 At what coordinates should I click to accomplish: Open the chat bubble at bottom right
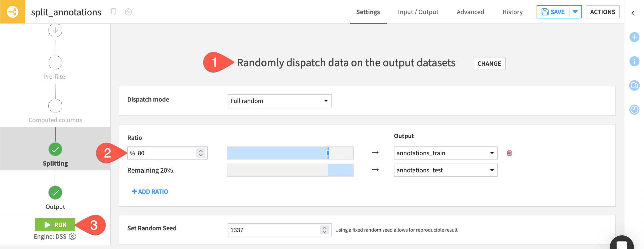(x=622, y=243)
